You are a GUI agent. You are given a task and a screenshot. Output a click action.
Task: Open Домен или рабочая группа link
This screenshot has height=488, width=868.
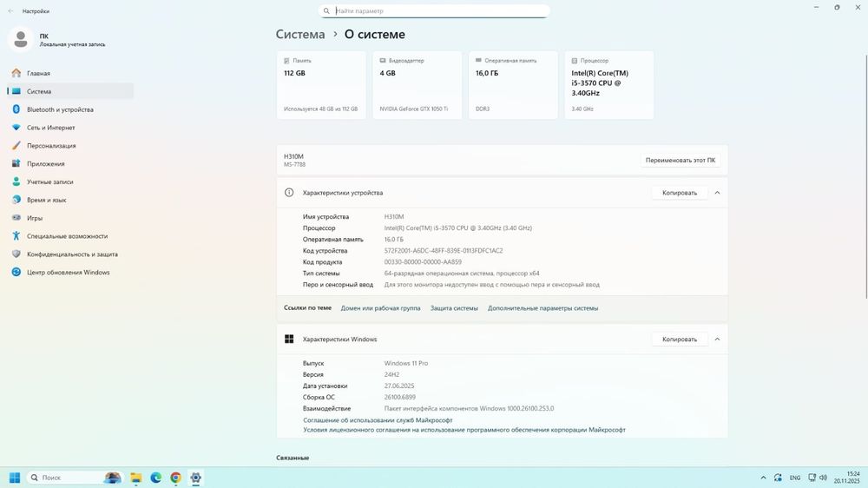click(380, 308)
